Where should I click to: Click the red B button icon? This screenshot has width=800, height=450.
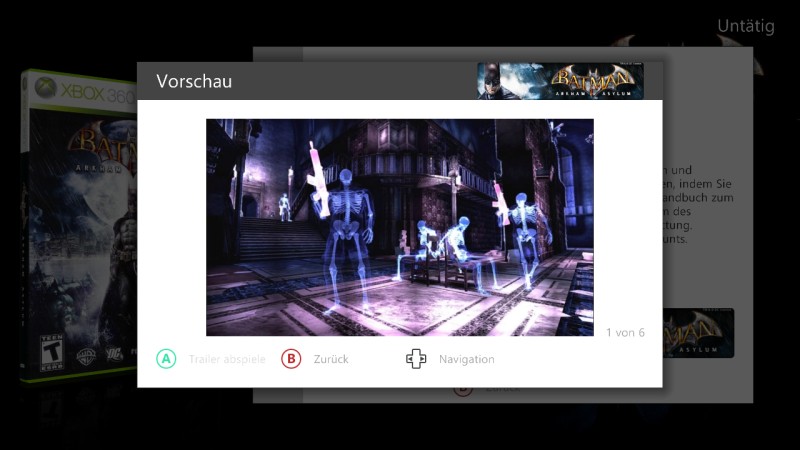[291, 359]
